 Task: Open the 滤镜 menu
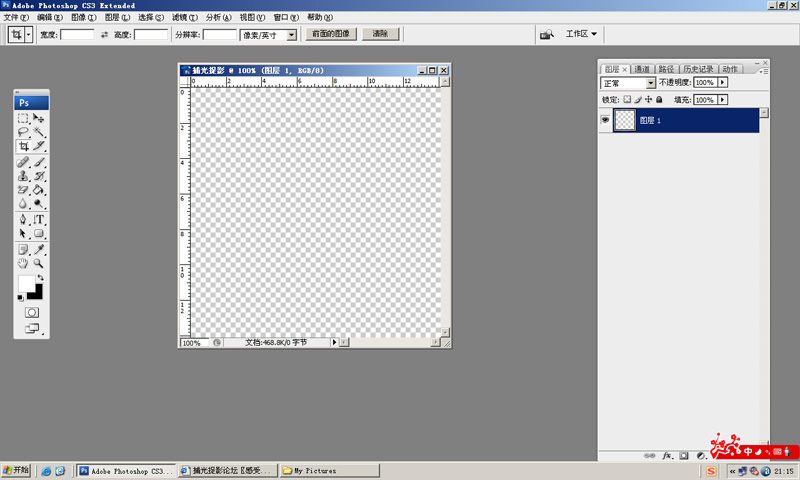click(x=185, y=17)
